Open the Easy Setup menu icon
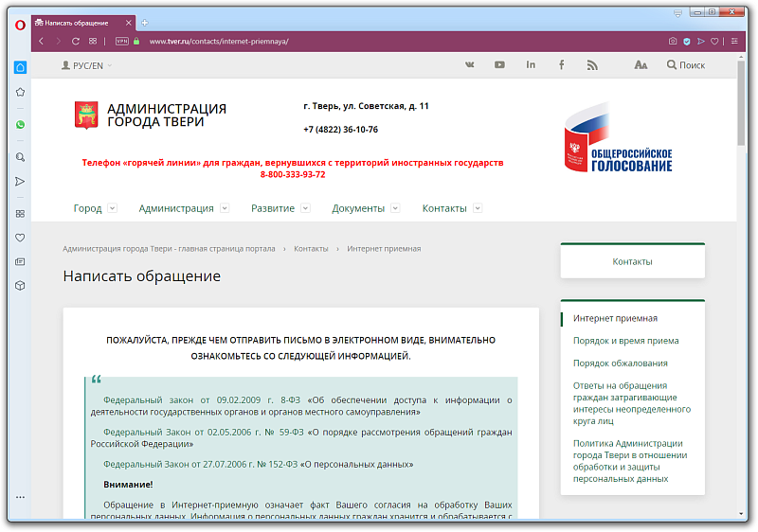Screen dimensions: 758x532 (x=734, y=42)
